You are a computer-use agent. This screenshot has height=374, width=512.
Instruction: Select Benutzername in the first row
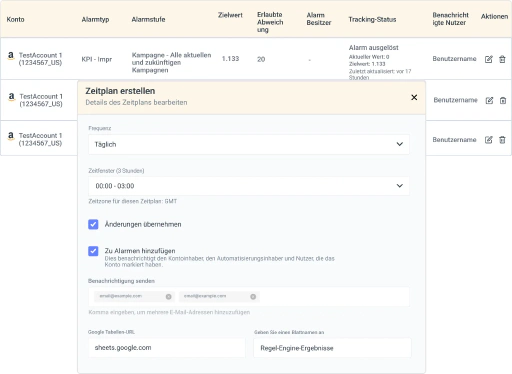454,59
